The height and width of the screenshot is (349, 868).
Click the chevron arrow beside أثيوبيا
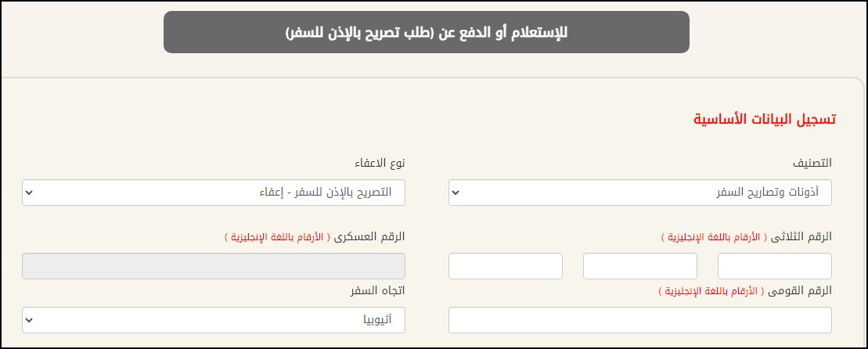point(31,319)
